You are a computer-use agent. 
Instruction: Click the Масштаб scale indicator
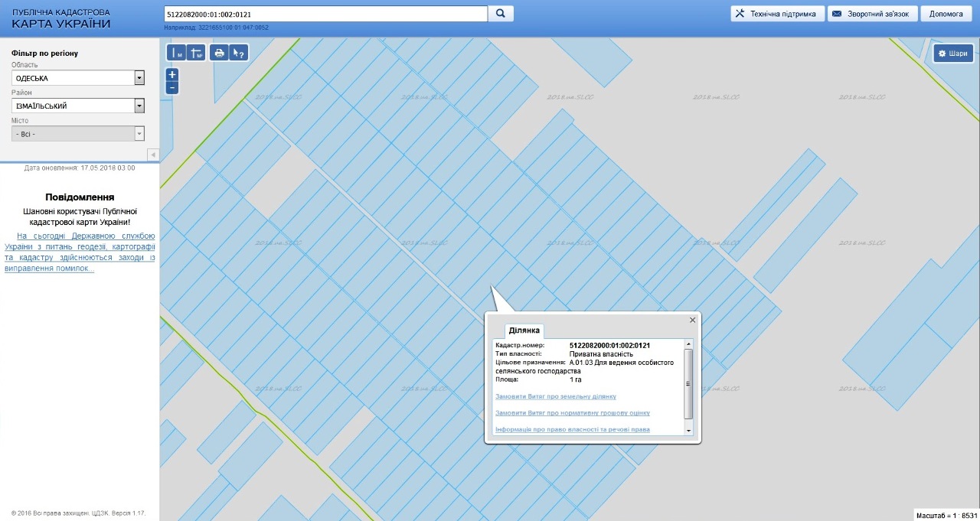click(x=946, y=515)
